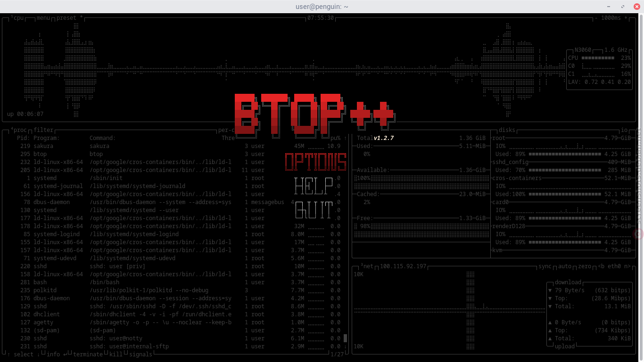The height and width of the screenshot is (362, 644).
Task: Select process row 231 sshd internal-sftp
Action: [173, 346]
